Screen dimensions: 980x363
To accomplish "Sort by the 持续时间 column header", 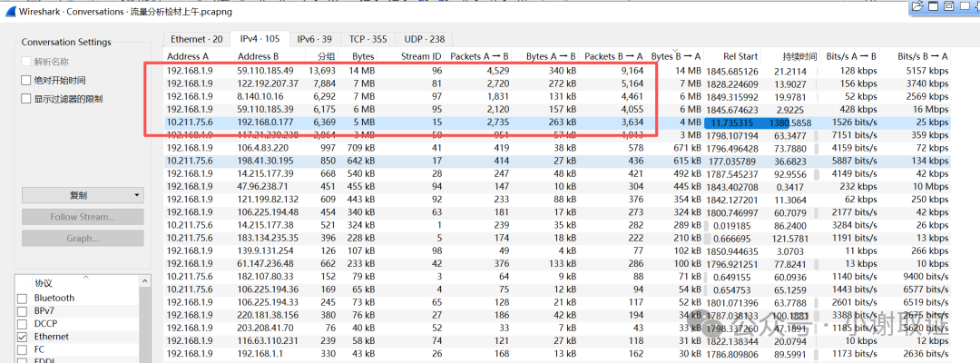I will (790, 56).
